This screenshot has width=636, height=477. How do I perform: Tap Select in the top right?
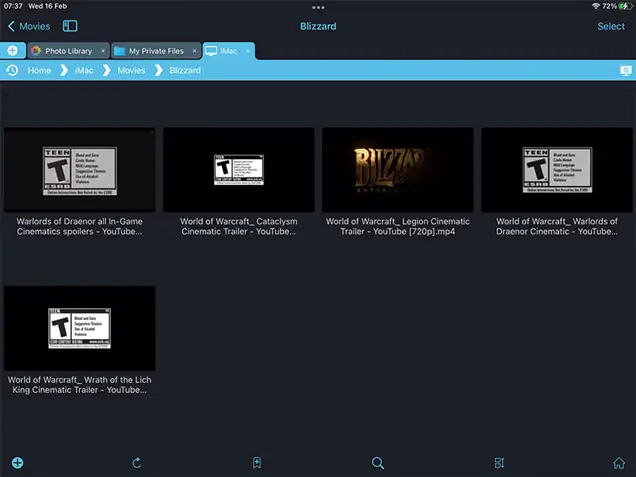[611, 26]
